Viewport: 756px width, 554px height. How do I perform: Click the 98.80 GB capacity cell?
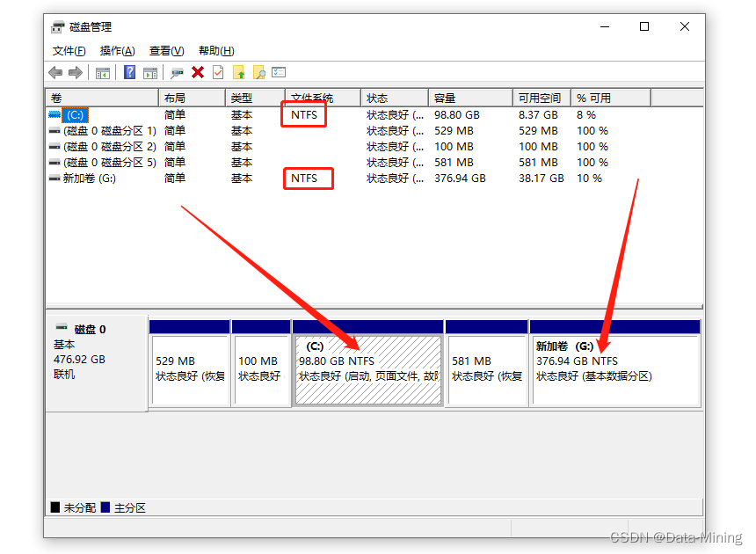[456, 114]
